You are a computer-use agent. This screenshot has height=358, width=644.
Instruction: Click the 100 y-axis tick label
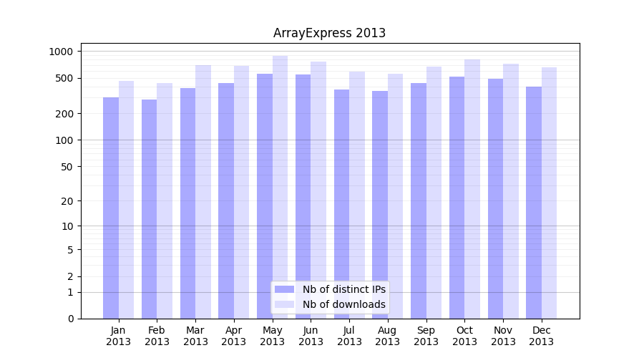(65, 140)
